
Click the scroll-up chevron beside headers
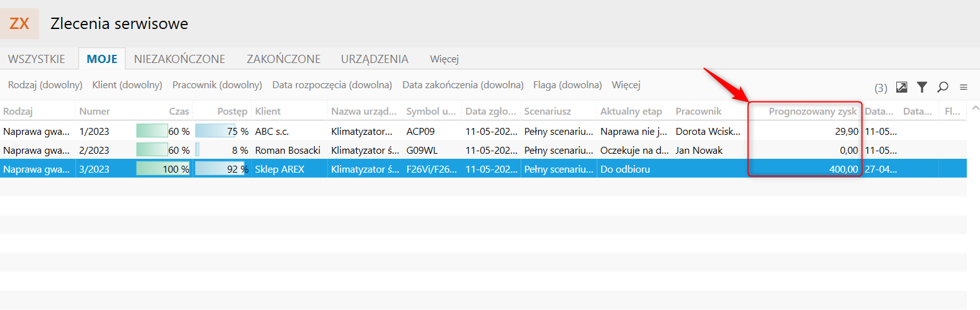tap(975, 108)
